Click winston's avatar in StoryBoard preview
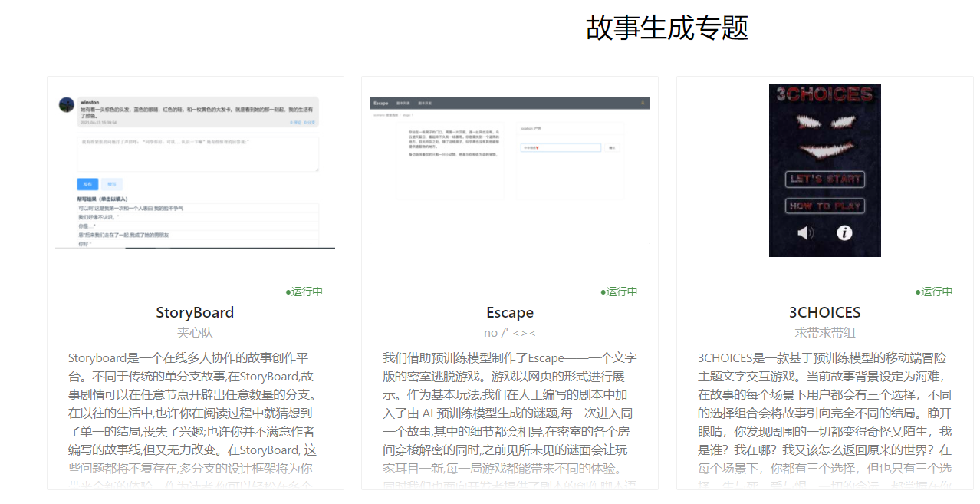 (67, 105)
